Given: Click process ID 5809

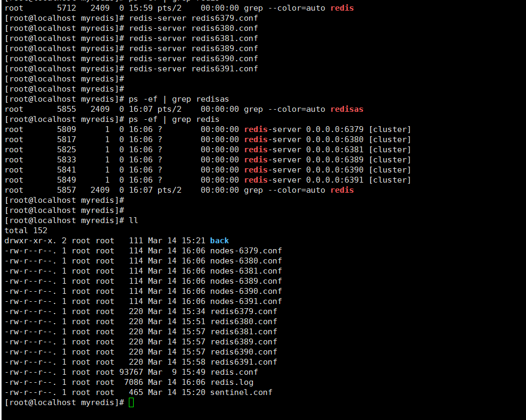Looking at the screenshot, I should (67, 129).
